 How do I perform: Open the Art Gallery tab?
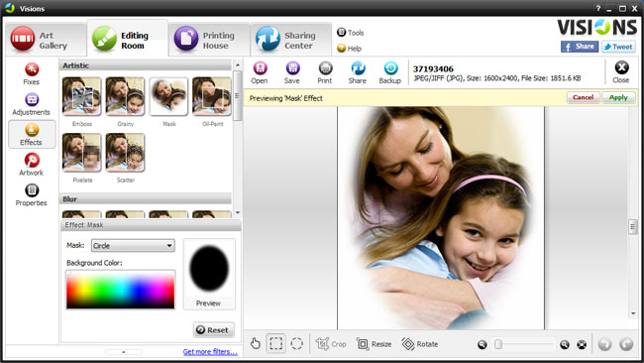[x=46, y=40]
